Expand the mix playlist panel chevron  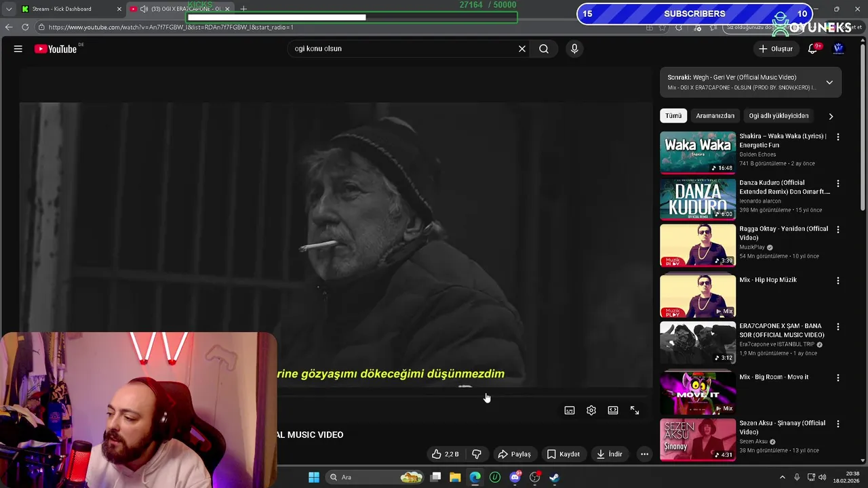click(x=829, y=83)
